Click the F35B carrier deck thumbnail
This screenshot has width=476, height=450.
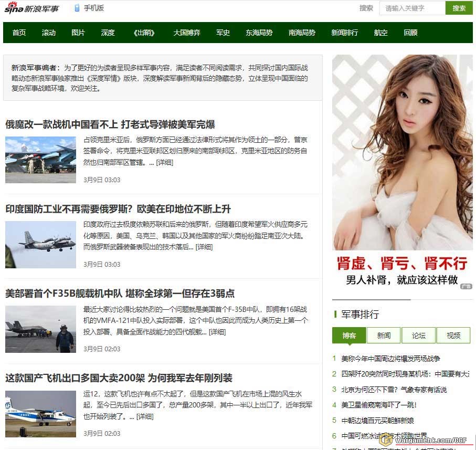40,329
